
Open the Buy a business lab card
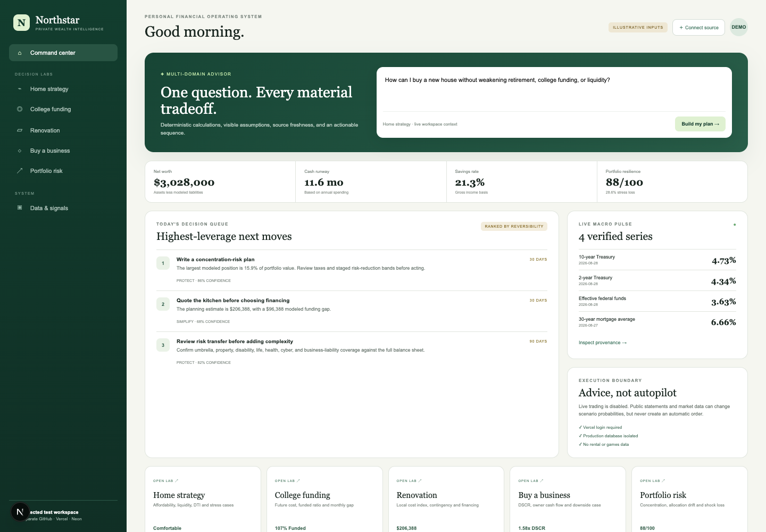[568, 499]
